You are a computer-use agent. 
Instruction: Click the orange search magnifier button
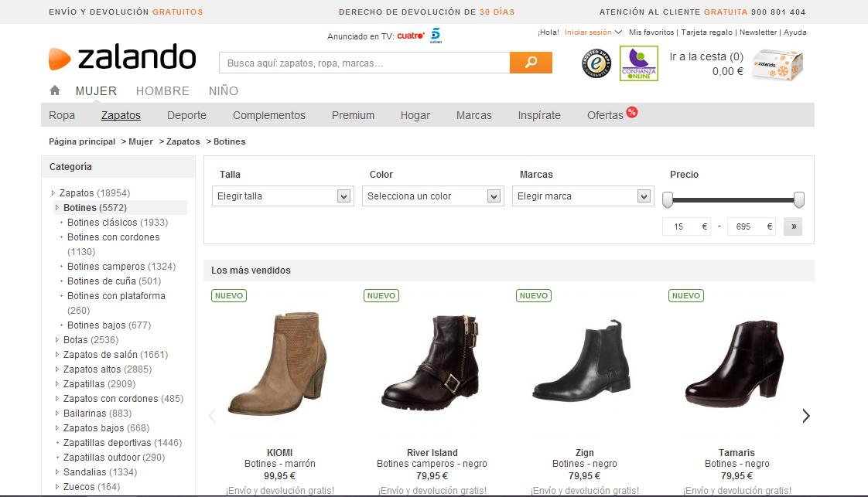[531, 63]
